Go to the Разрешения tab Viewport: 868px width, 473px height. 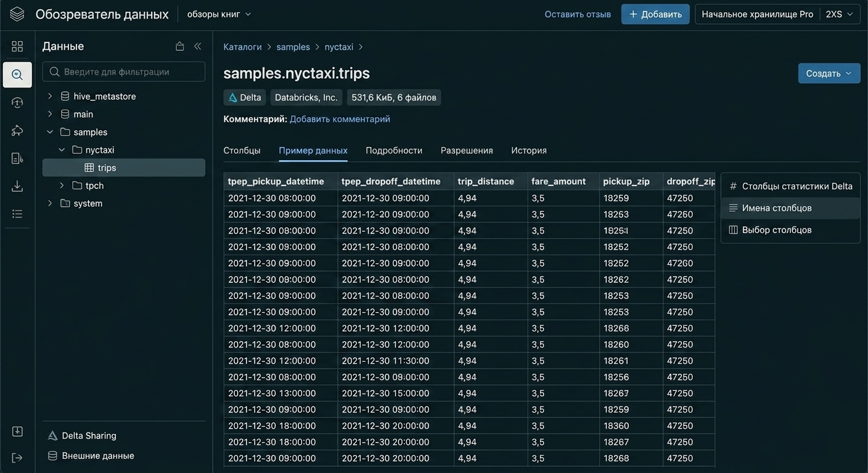[x=467, y=150]
